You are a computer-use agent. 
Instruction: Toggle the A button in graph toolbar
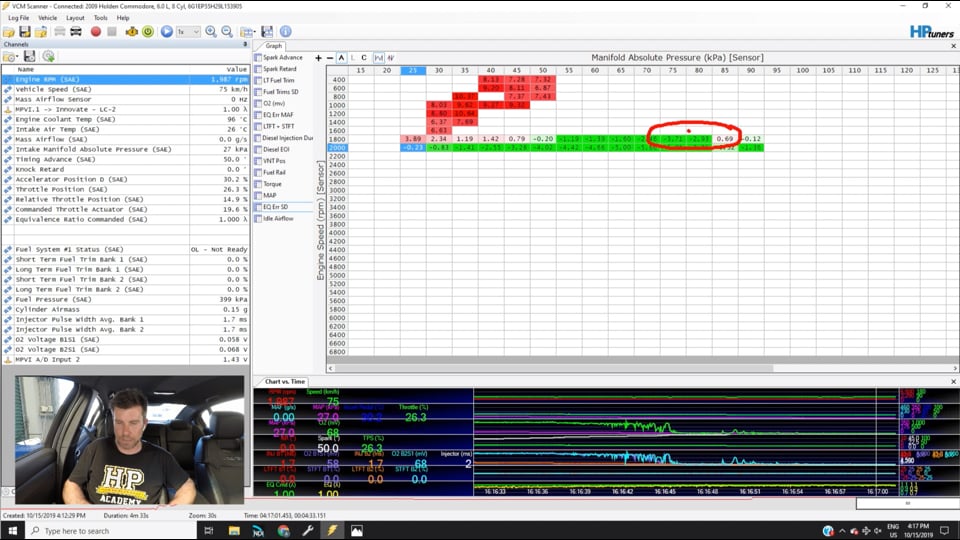[341, 58]
